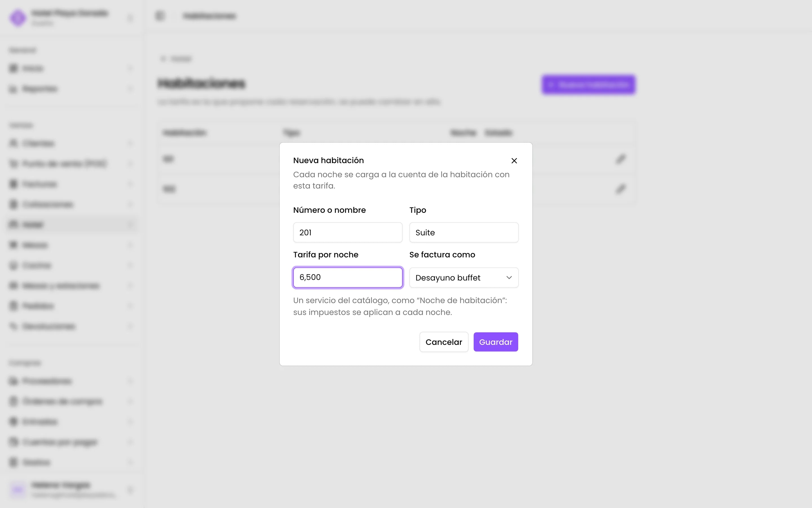Screen dimensions: 812x508
Task: Save the room with Guardar
Action: pyautogui.click(x=496, y=342)
